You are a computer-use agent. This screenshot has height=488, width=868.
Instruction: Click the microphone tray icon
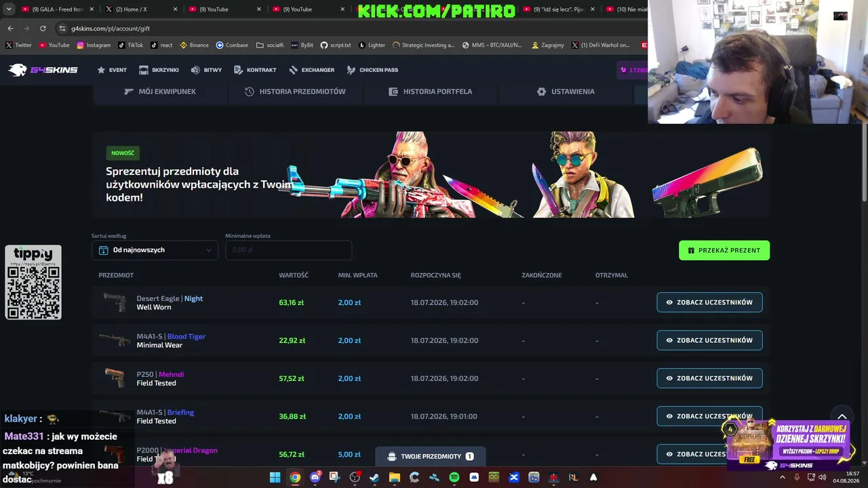[x=797, y=477]
